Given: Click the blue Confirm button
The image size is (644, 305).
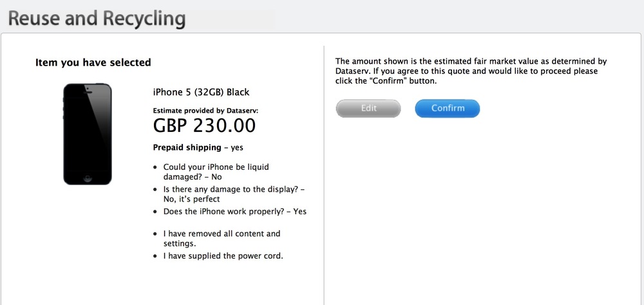Looking at the screenshot, I should 448,108.
